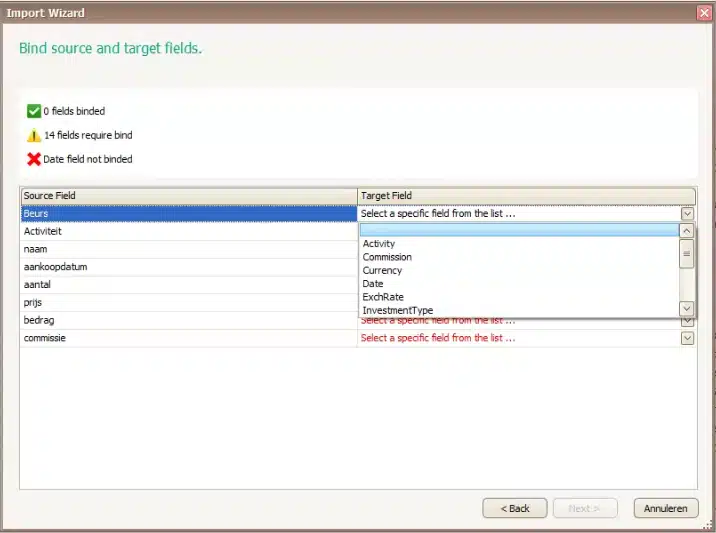The image size is (716, 533).
Task: Select Activity from the dropdown list
Action: click(379, 243)
